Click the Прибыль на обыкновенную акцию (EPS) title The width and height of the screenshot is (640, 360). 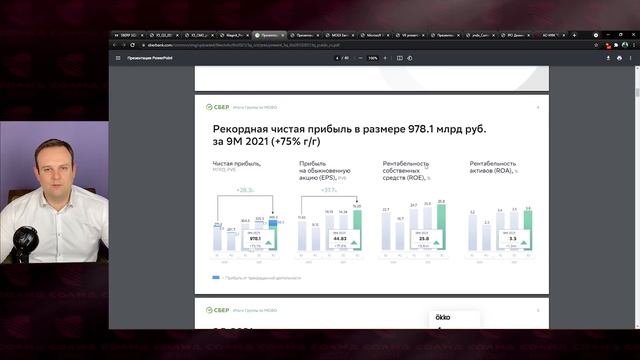pyautogui.click(x=325, y=171)
